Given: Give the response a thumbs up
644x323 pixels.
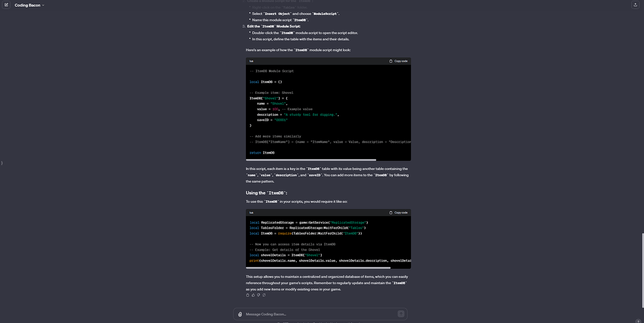Looking at the screenshot, I should (x=253, y=295).
